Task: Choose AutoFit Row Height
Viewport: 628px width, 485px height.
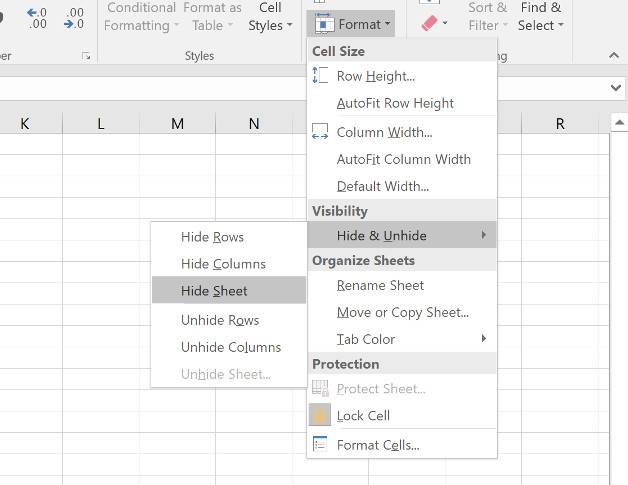Action: tap(402, 103)
